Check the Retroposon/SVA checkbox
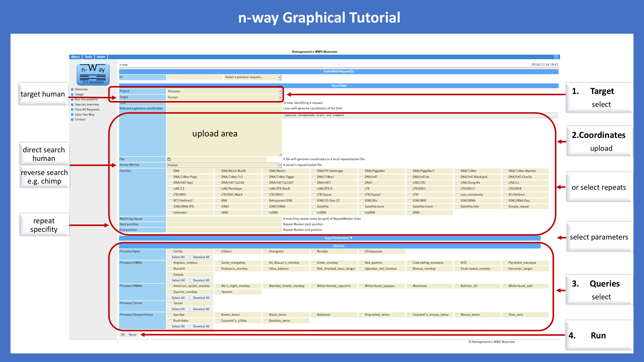 [x=266, y=201]
